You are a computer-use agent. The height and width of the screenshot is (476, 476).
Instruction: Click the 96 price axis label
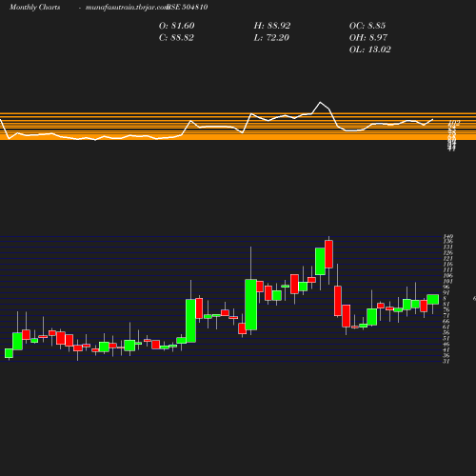coord(446,288)
